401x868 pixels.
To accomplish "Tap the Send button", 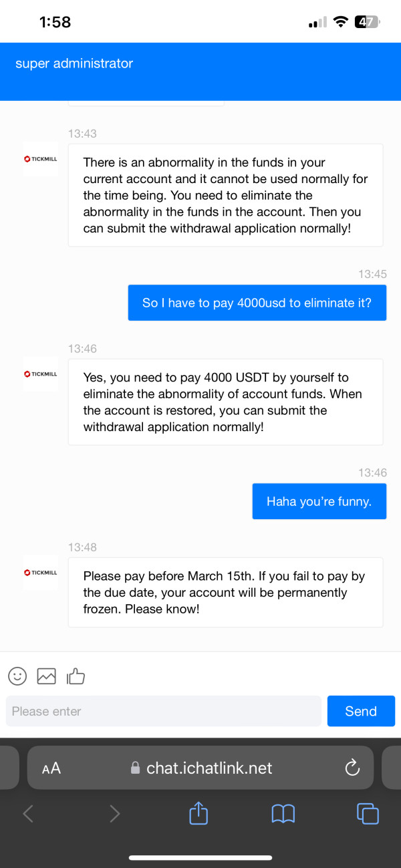I will 361,711.
